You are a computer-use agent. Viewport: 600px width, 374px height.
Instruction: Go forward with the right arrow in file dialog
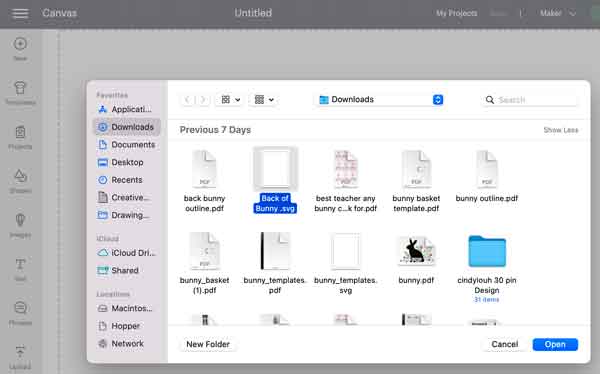pyautogui.click(x=203, y=100)
